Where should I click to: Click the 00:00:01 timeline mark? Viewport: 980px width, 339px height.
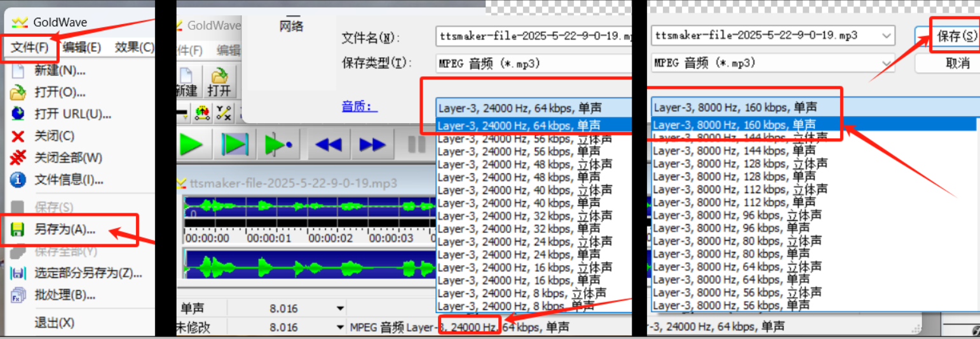[269, 239]
